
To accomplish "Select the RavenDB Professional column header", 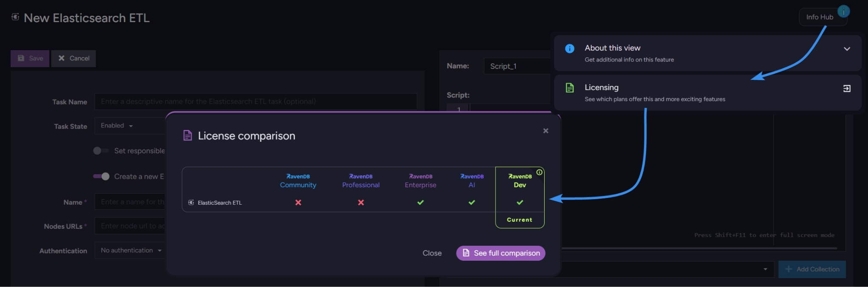I will 361,181.
